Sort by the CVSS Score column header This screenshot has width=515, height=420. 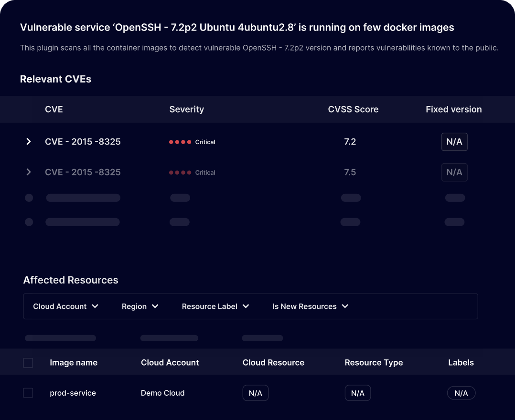tap(353, 109)
